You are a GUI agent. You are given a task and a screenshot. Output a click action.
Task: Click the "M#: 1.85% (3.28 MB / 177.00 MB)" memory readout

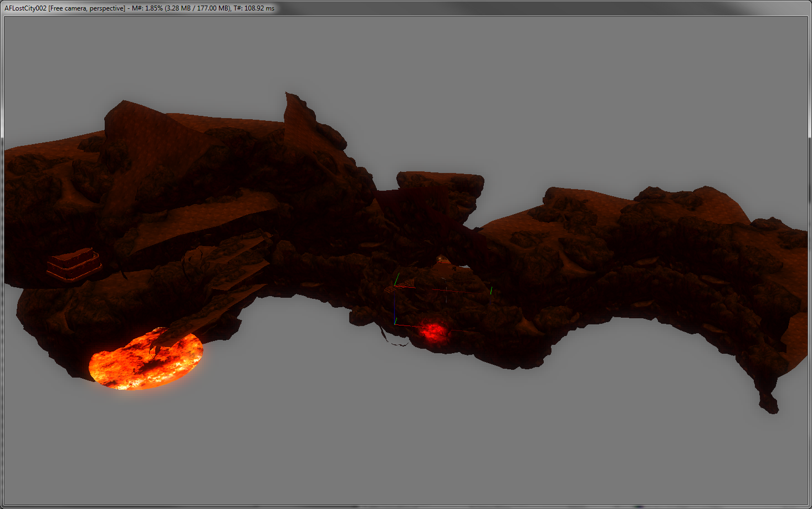[x=181, y=8]
